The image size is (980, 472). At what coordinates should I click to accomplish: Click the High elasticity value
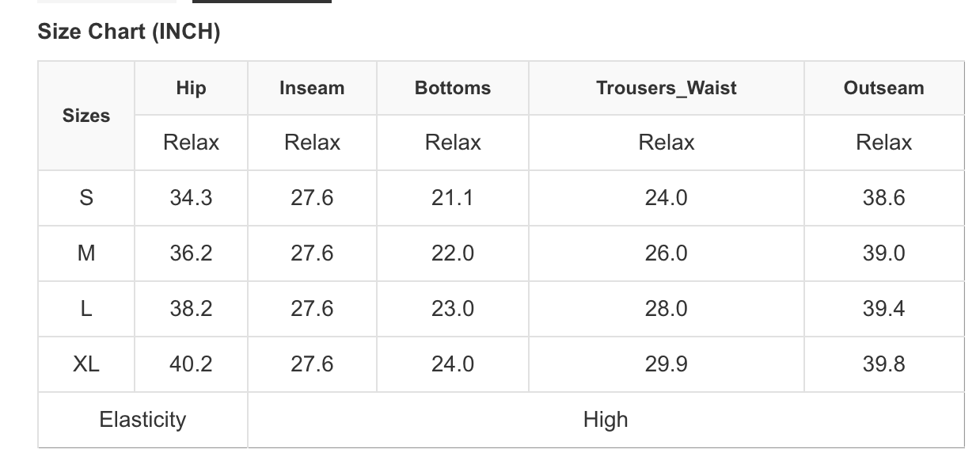pyautogui.click(x=606, y=420)
